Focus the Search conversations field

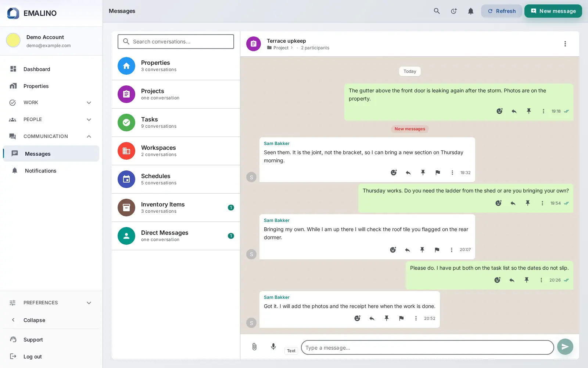176,42
